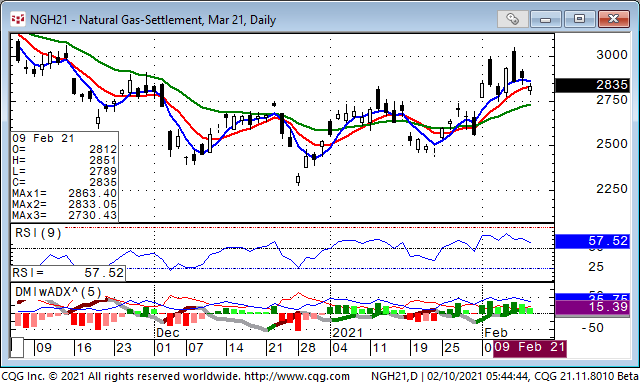Click the 2835 current price marker
This screenshot has height=384, width=640.
click(592, 85)
